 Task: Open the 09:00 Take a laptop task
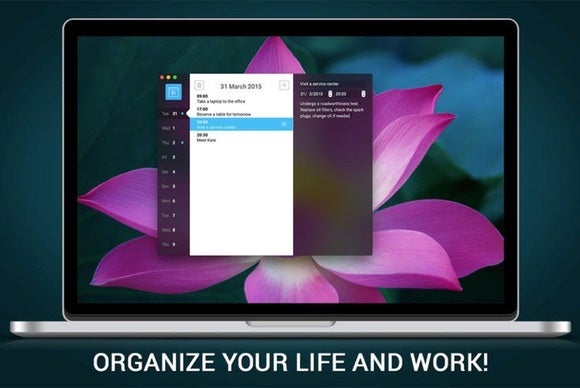[x=241, y=99]
